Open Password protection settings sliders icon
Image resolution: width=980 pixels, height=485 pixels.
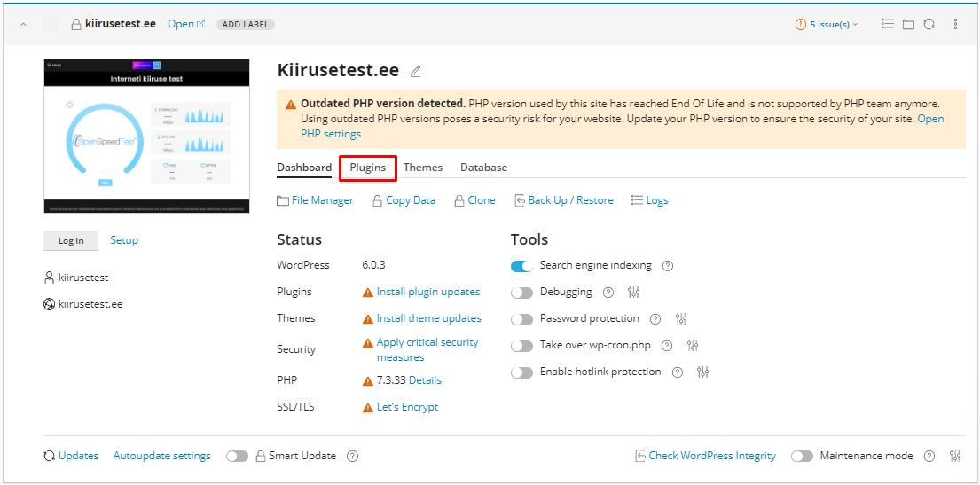[x=681, y=318]
